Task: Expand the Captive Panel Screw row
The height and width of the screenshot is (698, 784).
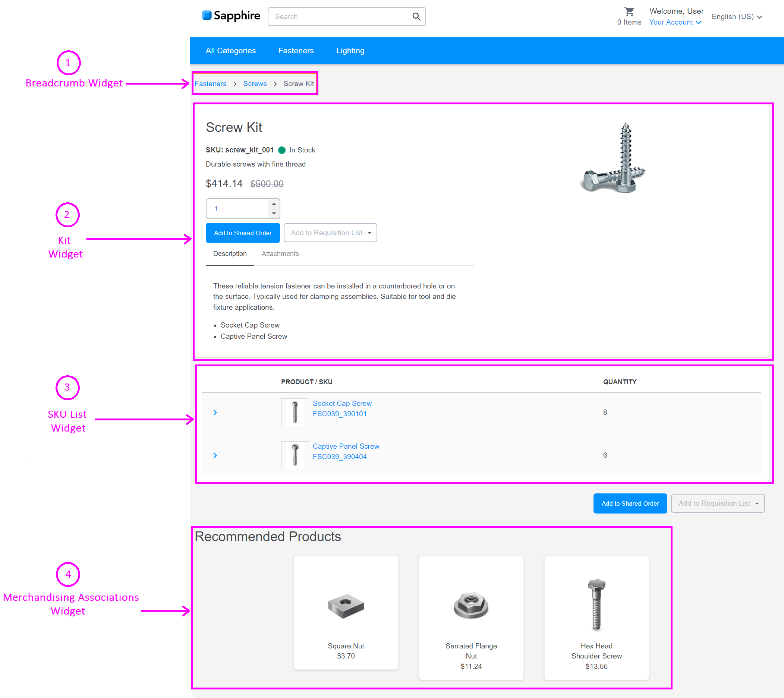Action: tap(215, 455)
